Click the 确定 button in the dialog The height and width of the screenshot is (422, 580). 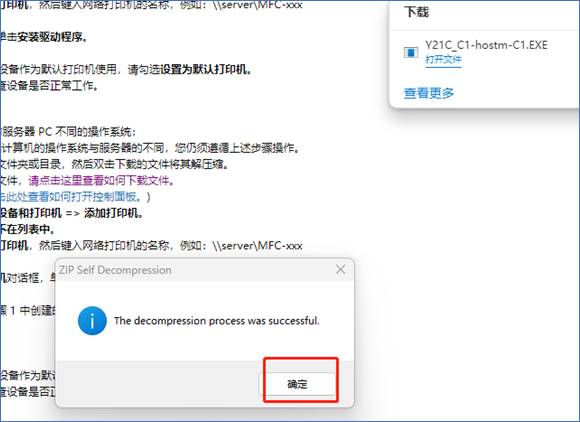(x=298, y=384)
